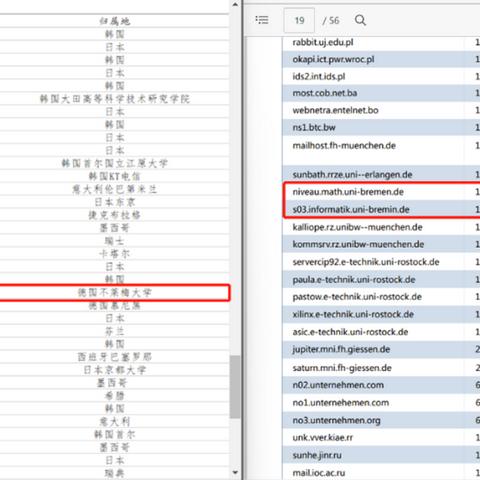The image size is (480, 480).
Task: Select the cell 韩国KT电信
Action: point(114,176)
